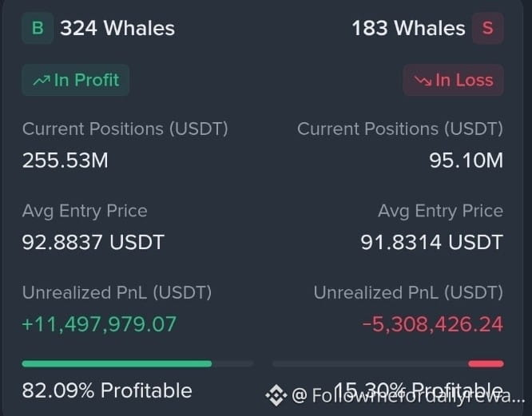Click the -5,308,426.24 unrealized PnL

433,324
